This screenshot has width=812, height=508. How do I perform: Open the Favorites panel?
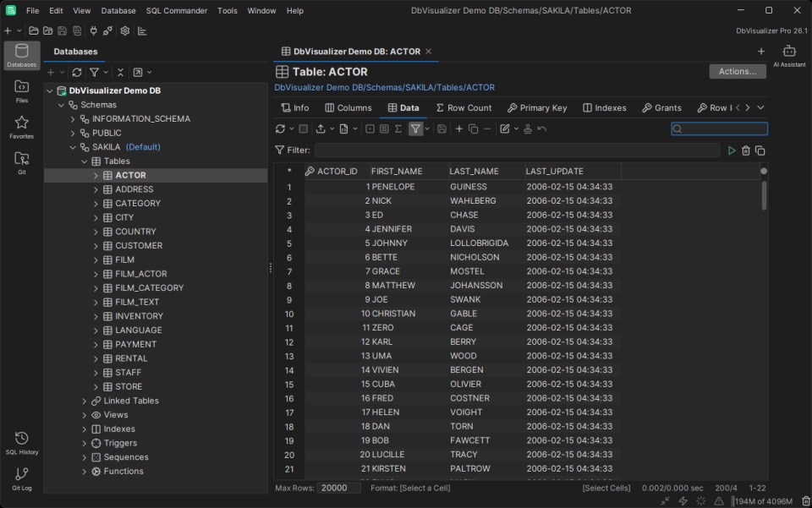(21, 128)
